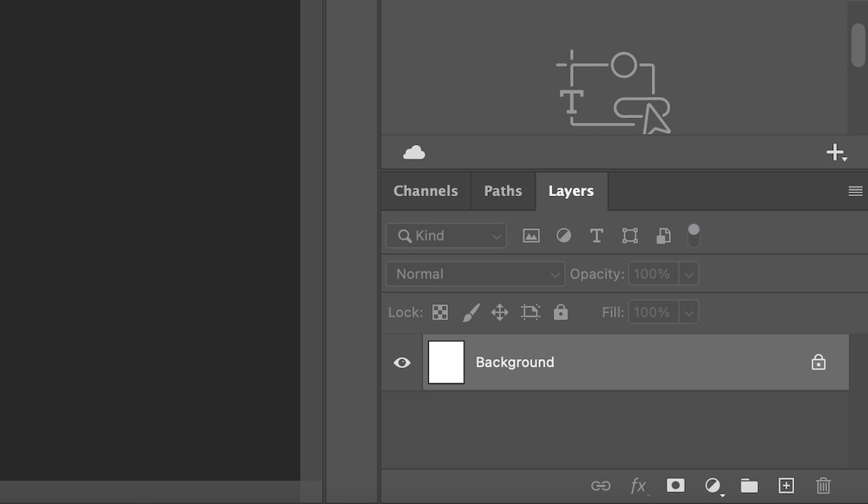868x504 pixels.
Task: Open layer styles with fx icon
Action: pos(640,486)
